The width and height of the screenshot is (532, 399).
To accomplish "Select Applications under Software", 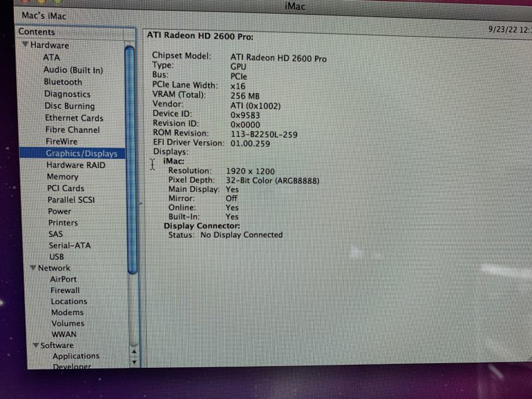I will 76,356.
